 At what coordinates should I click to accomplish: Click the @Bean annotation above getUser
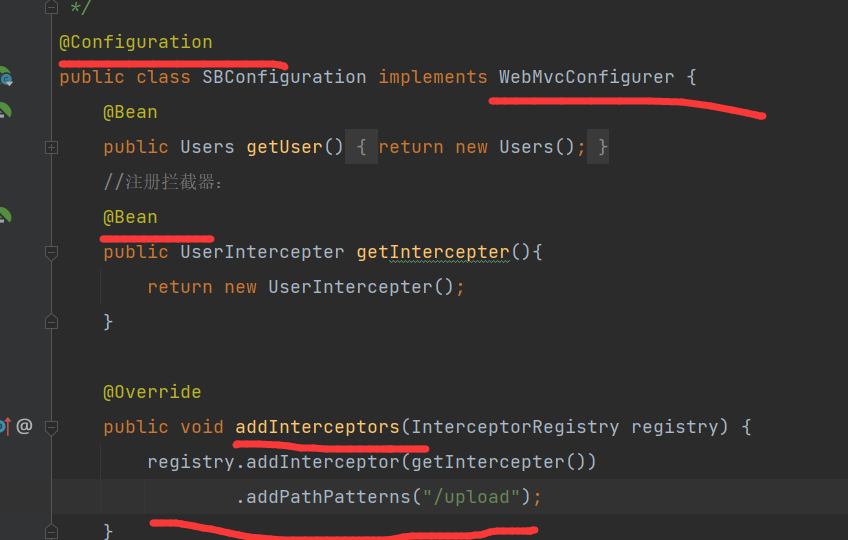point(130,112)
